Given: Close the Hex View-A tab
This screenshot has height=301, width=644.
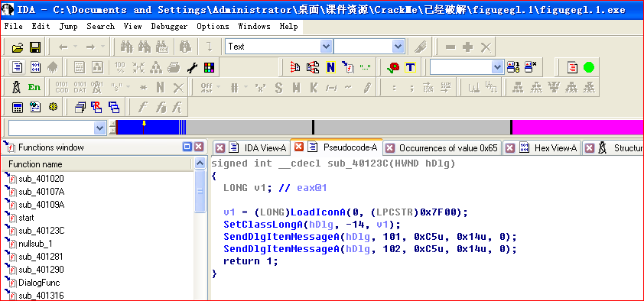Looking at the screenshot, I should (510, 148).
